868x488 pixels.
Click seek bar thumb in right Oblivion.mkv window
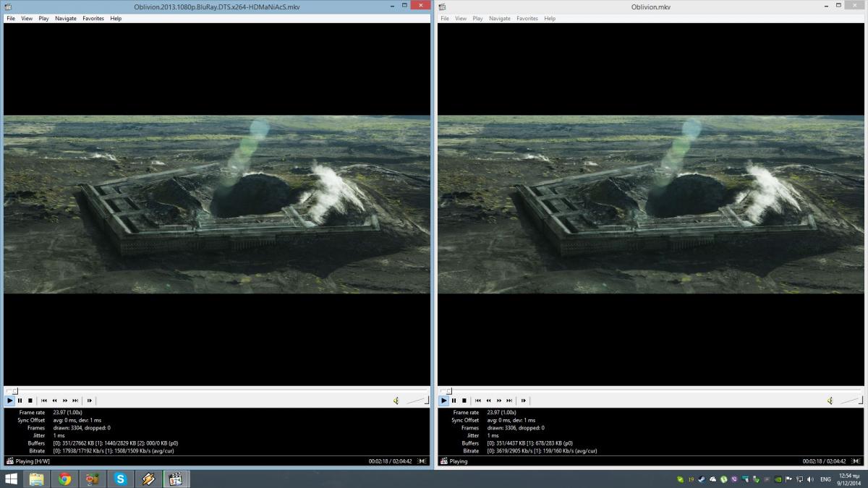(448, 390)
